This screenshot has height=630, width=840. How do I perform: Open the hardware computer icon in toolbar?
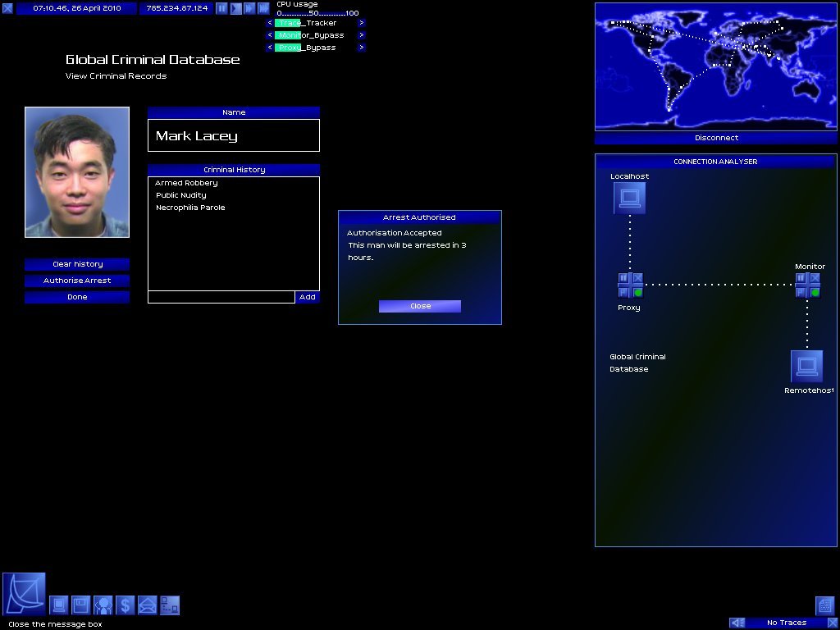60,605
